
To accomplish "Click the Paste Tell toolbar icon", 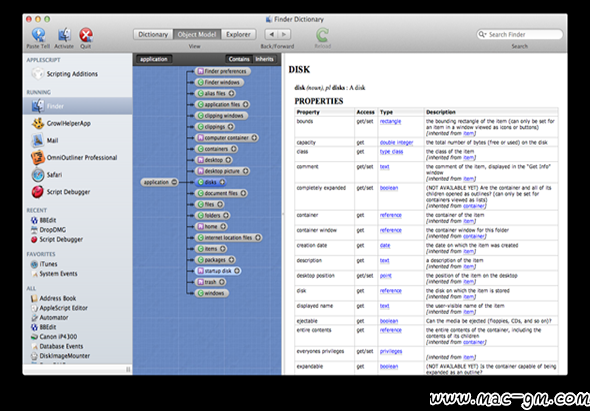I will tap(38, 35).
